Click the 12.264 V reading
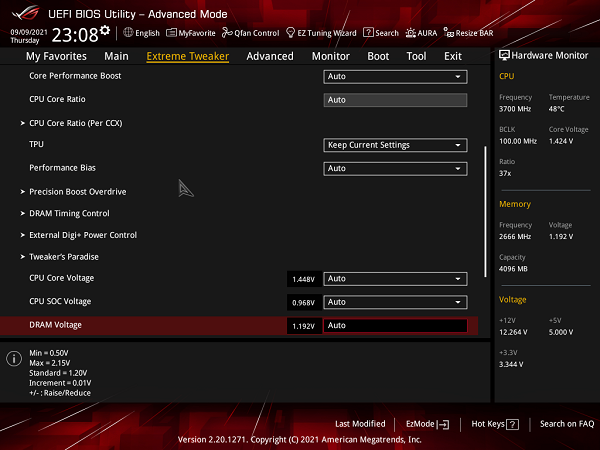600x450 pixels. point(513,332)
